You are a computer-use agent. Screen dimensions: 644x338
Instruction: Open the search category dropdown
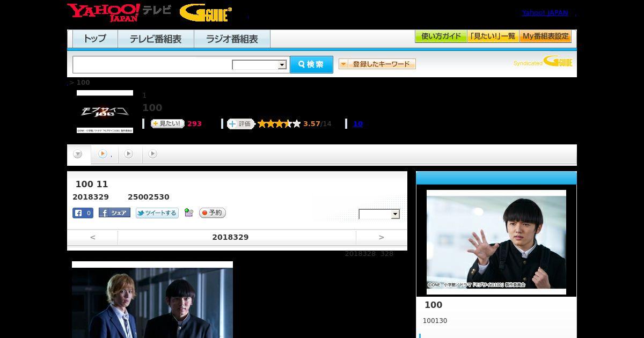pyautogui.click(x=260, y=65)
